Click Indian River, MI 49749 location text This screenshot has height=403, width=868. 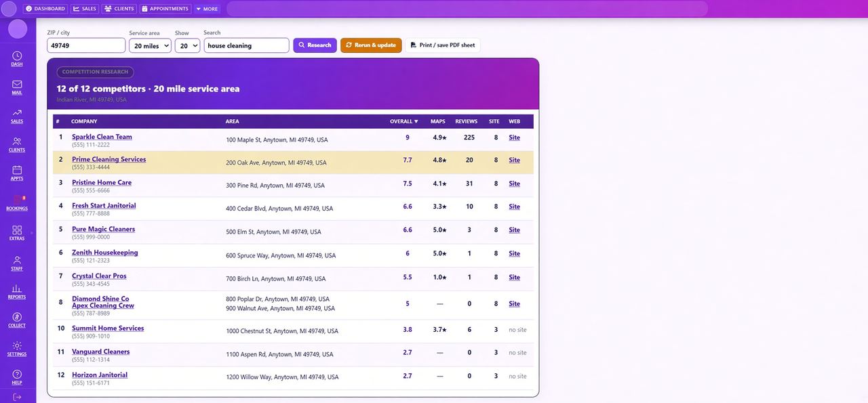click(92, 100)
